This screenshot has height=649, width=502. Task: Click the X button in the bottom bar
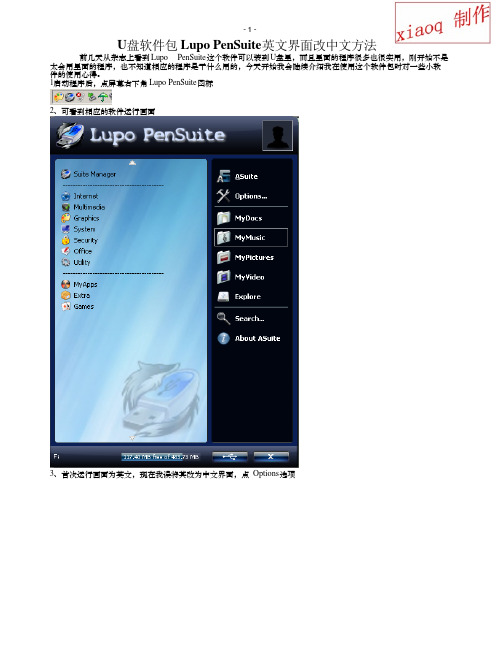click(271, 456)
